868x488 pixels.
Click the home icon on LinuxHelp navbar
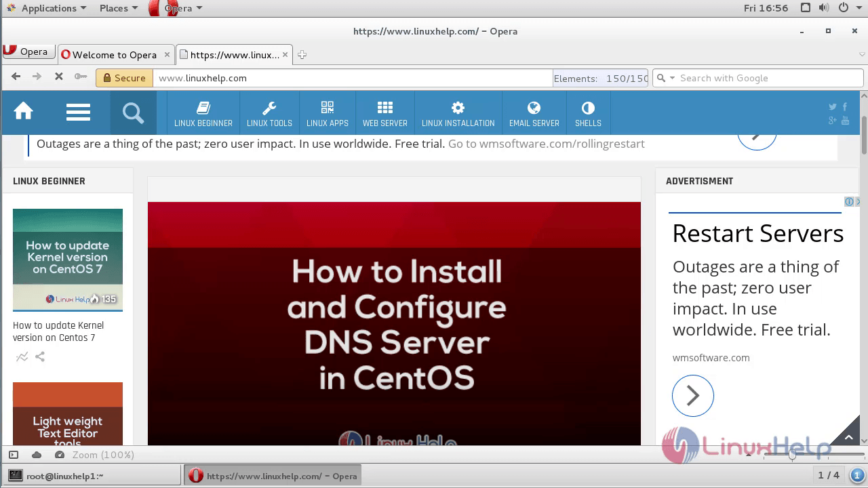pos(24,111)
